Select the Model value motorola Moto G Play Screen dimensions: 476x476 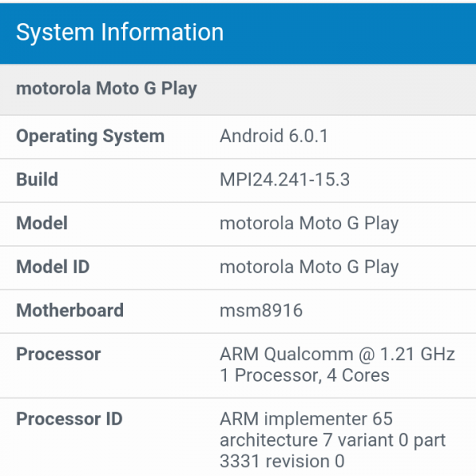point(309,223)
